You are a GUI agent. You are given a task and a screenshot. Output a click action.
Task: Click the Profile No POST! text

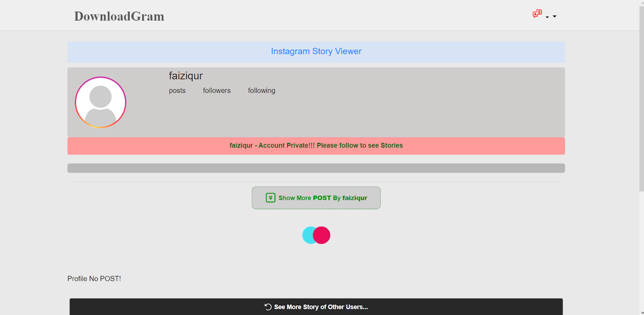coord(94,278)
